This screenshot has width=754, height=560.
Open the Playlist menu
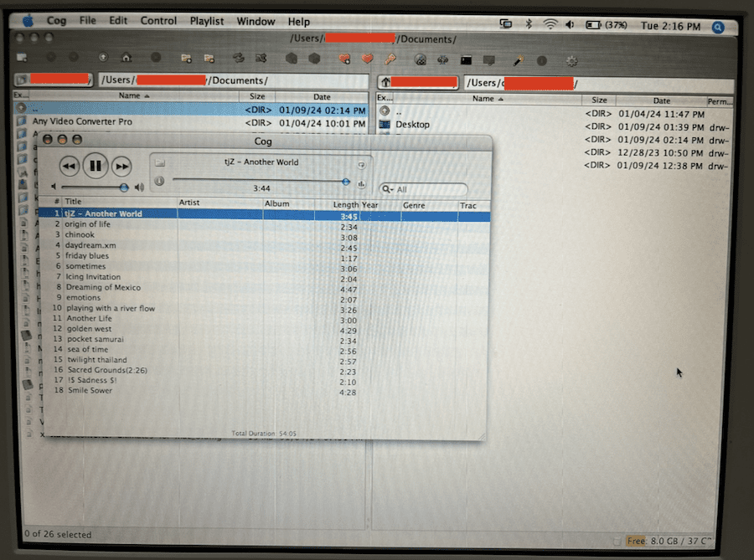[x=207, y=21]
